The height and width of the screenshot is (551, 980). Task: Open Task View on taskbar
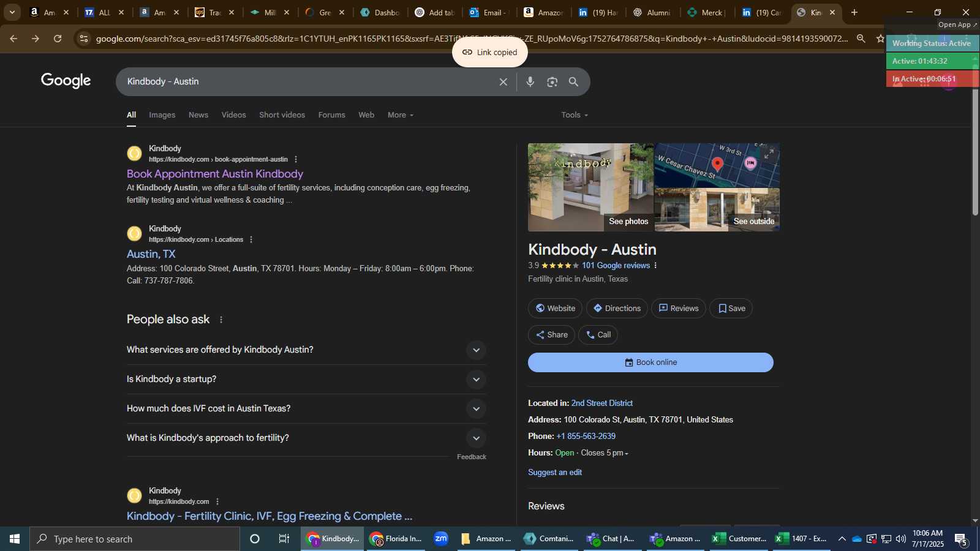point(284,539)
